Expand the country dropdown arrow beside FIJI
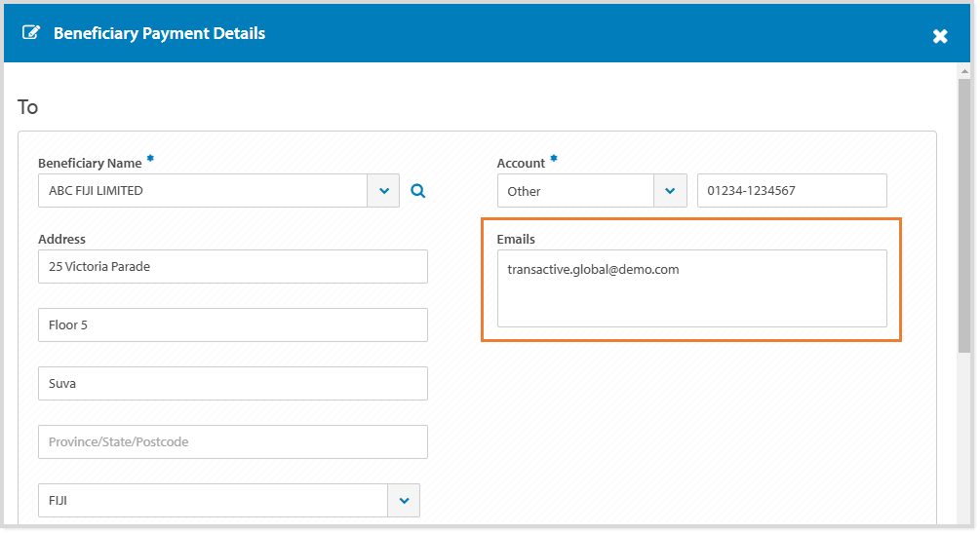The height and width of the screenshot is (534, 980). coord(404,501)
